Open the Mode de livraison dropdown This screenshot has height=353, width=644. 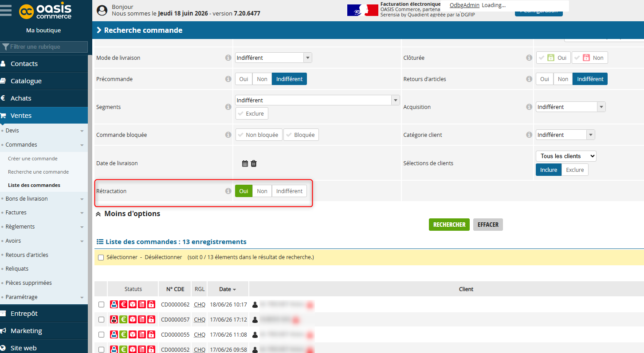273,58
